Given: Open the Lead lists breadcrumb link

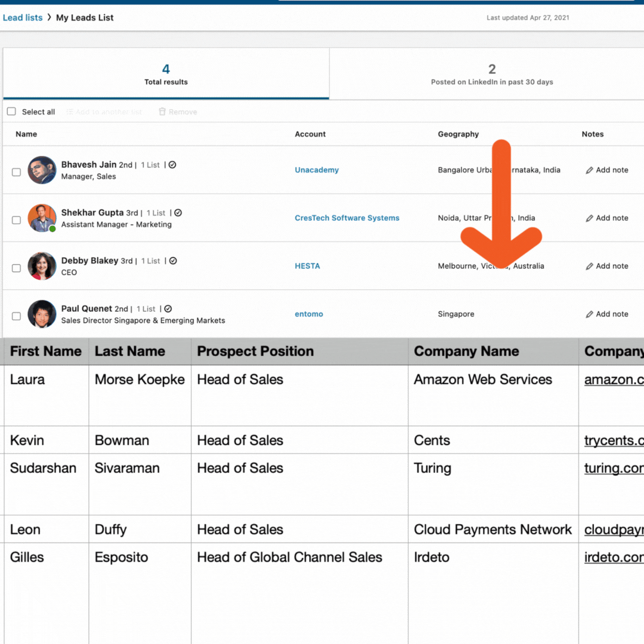Looking at the screenshot, I should [x=23, y=18].
